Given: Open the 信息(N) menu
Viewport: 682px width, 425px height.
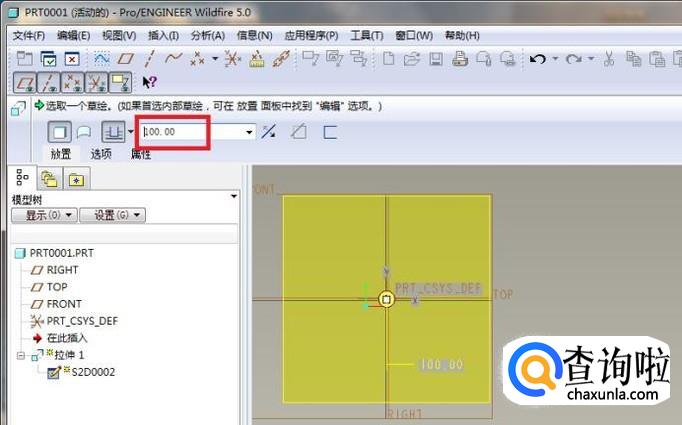Looking at the screenshot, I should 254,35.
